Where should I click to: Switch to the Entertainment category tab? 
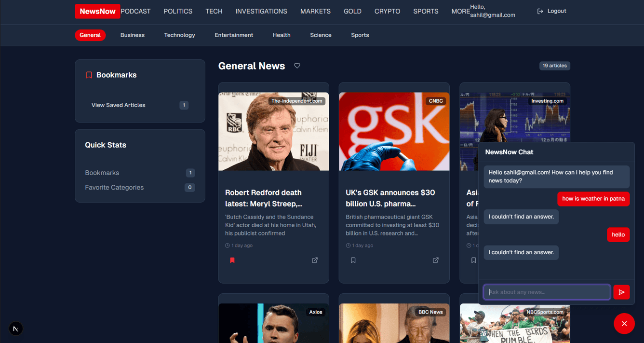click(x=234, y=35)
